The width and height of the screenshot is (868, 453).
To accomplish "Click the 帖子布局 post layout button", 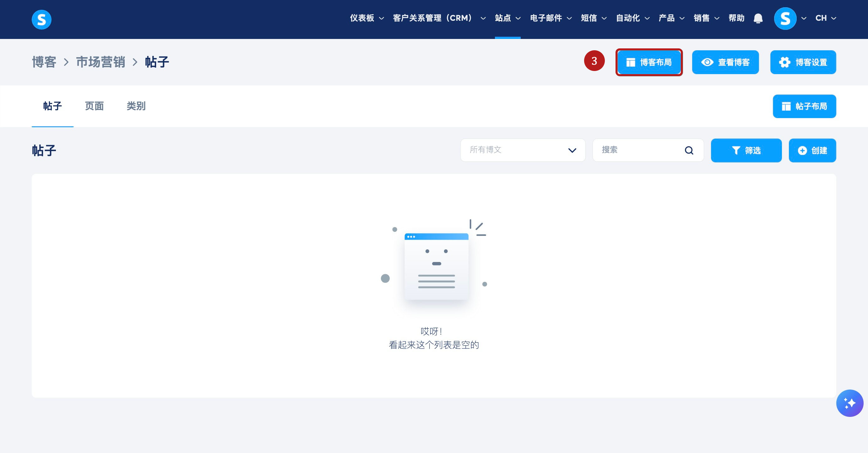I will click(x=804, y=106).
